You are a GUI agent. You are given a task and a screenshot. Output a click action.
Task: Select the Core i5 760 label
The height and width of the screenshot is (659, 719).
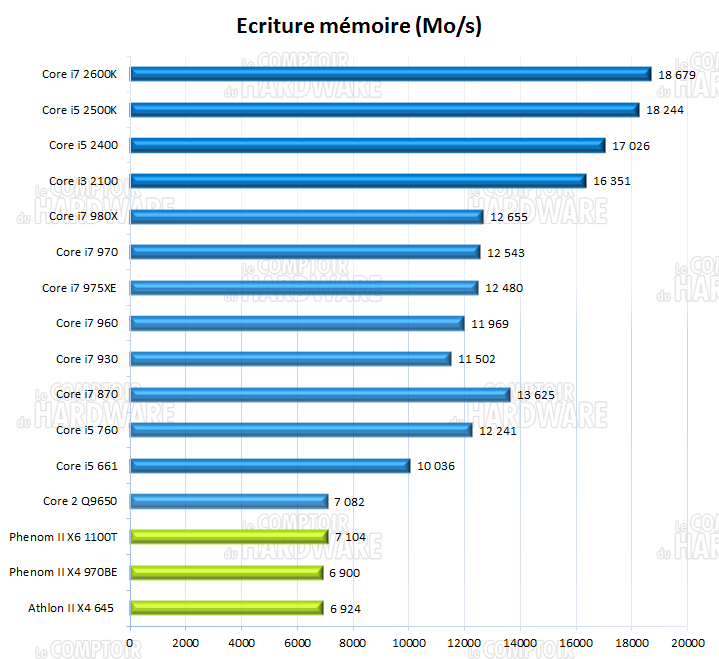[87, 430]
